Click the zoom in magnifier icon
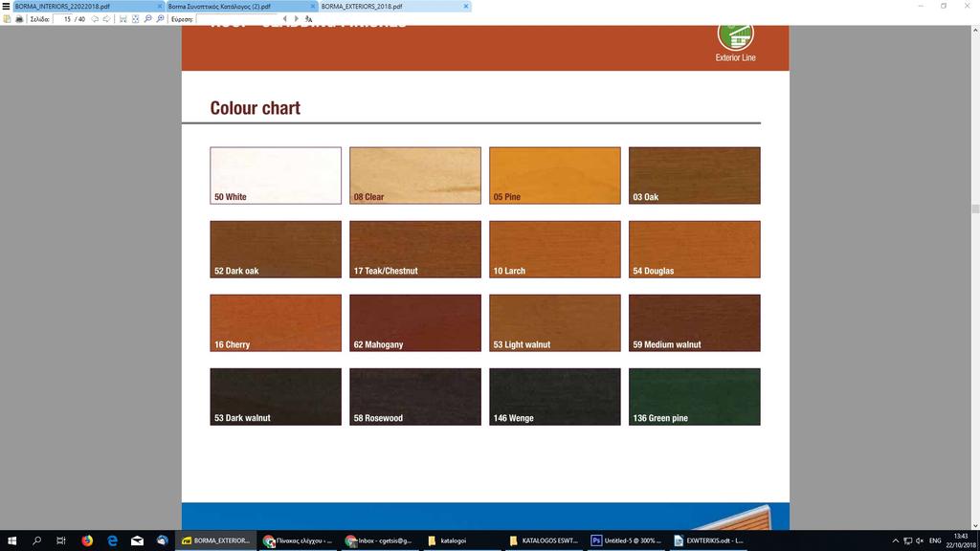The height and width of the screenshot is (551, 980). click(161, 19)
